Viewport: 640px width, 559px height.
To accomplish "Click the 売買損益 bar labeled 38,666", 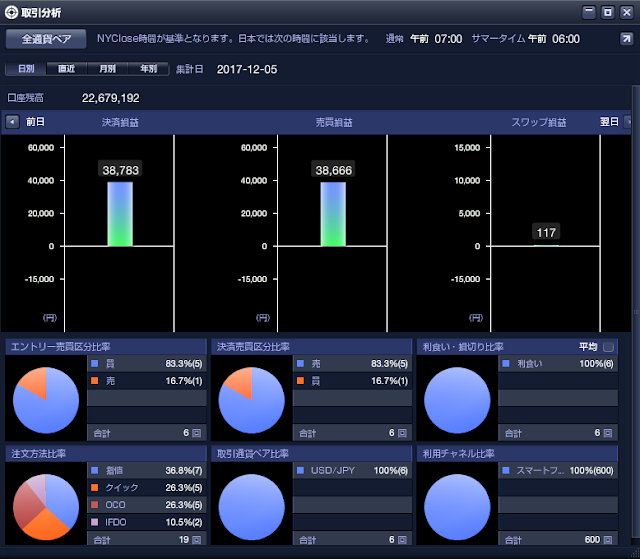I will 333,214.
